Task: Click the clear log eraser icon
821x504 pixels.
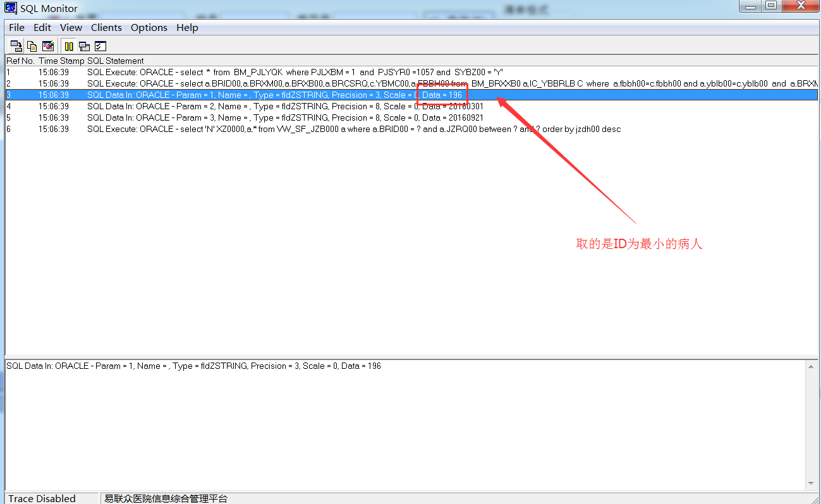Action: 47,45
